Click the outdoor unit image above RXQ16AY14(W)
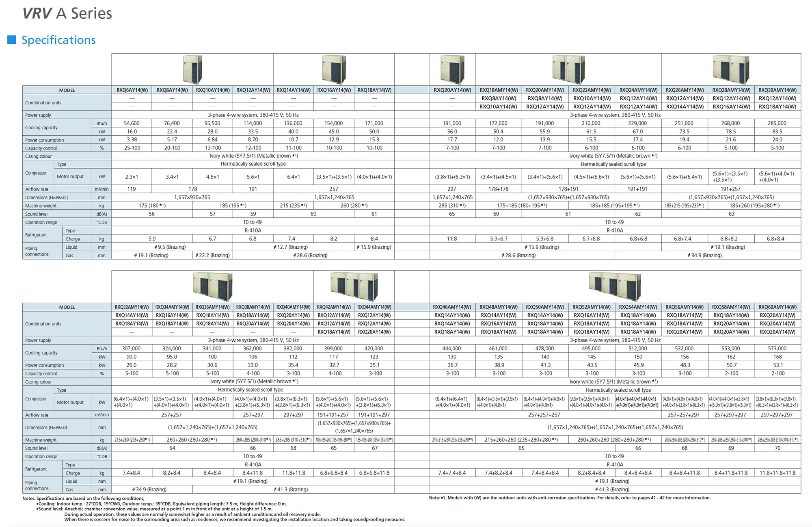This screenshot has height=527, width=812. tap(334, 69)
